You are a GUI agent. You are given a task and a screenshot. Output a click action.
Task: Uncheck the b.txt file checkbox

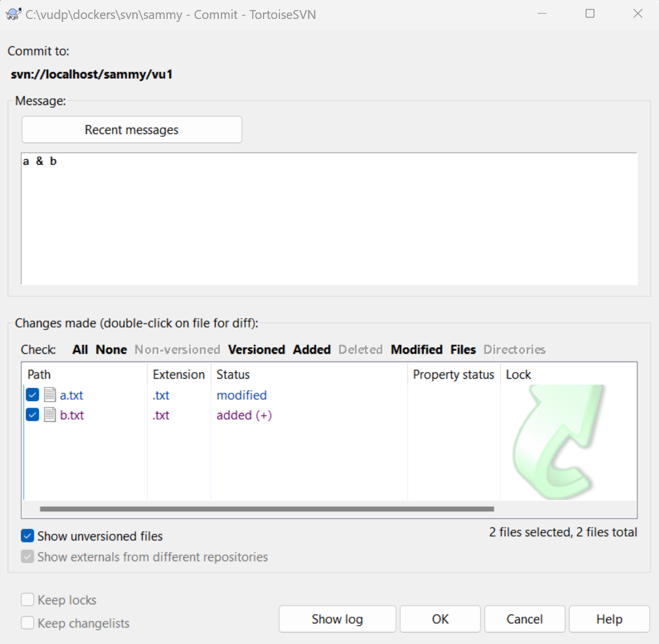[33, 415]
